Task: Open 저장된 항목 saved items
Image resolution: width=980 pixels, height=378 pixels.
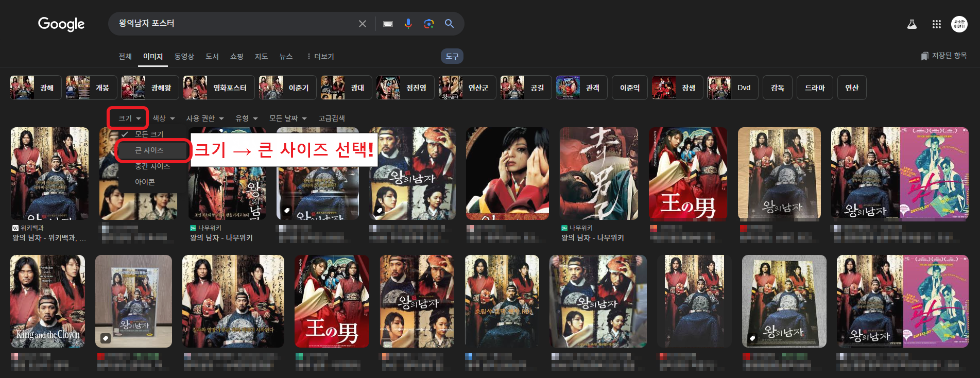Action: [943, 56]
